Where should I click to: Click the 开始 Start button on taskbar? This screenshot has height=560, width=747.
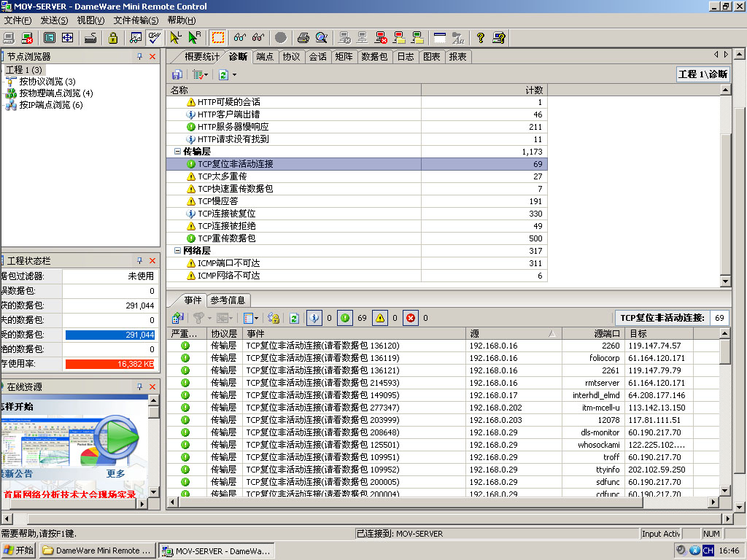tap(19, 551)
